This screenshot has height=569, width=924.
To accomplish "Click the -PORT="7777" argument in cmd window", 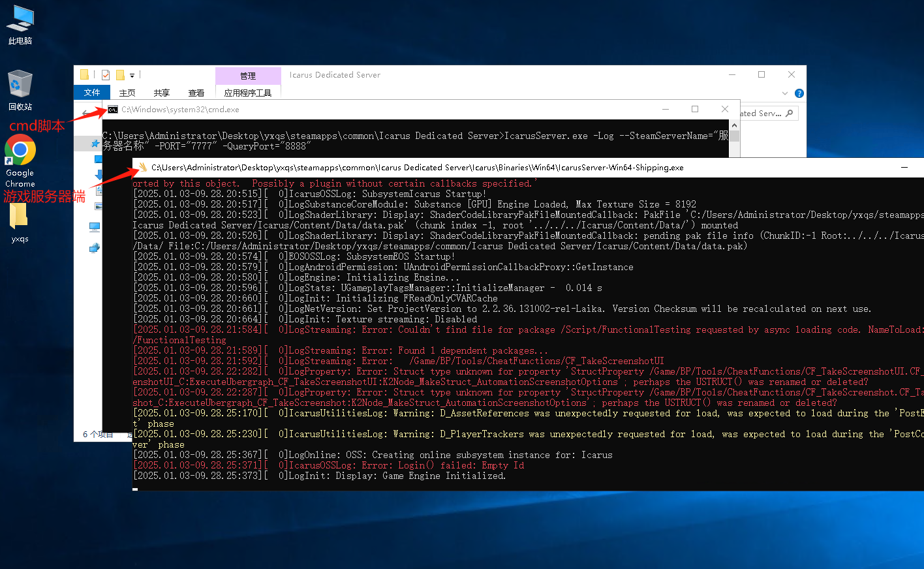I will [x=185, y=146].
